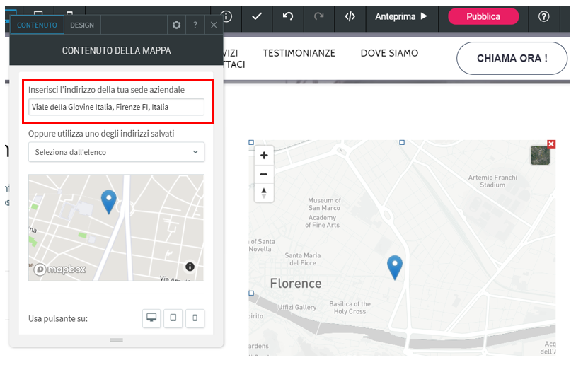Viewport: 588px width, 389px height.
Task: Open the code editor icon
Action: coord(350,16)
